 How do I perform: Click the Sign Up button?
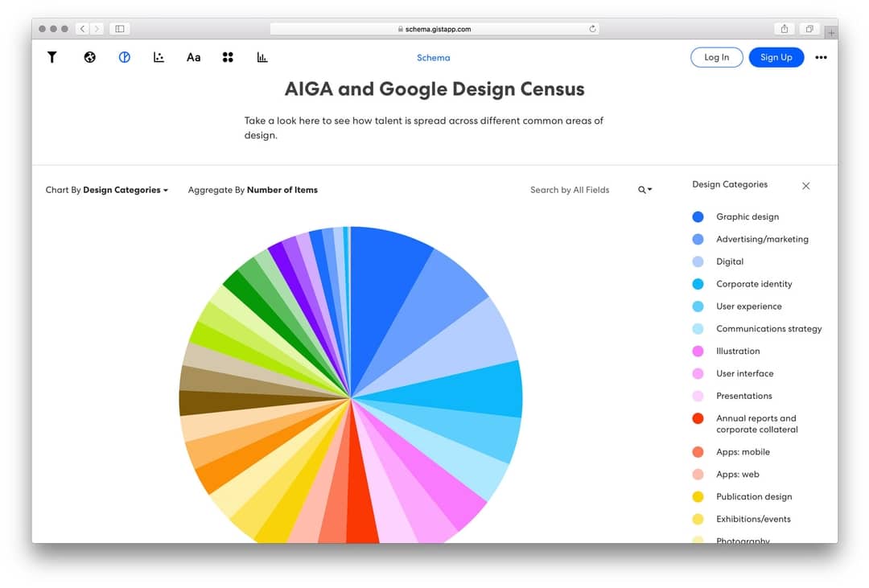click(776, 57)
